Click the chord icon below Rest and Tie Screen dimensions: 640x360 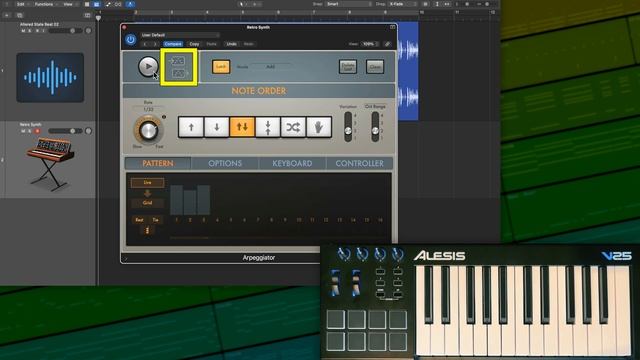pyautogui.click(x=147, y=231)
